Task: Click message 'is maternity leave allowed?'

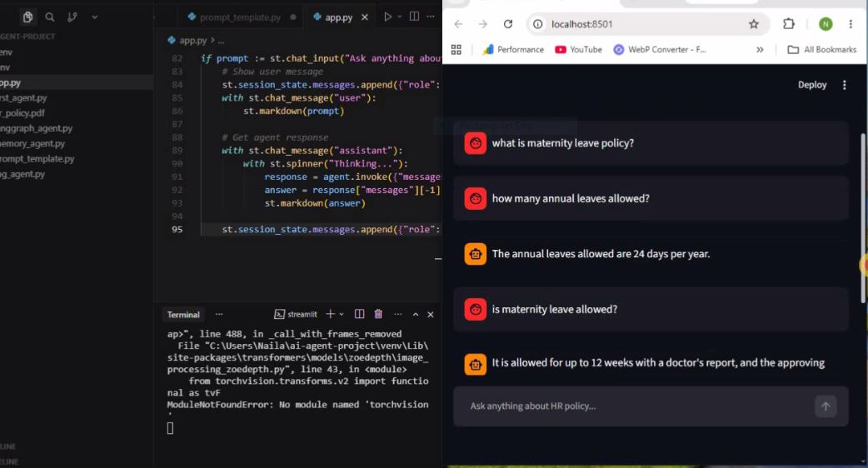Action: point(554,309)
